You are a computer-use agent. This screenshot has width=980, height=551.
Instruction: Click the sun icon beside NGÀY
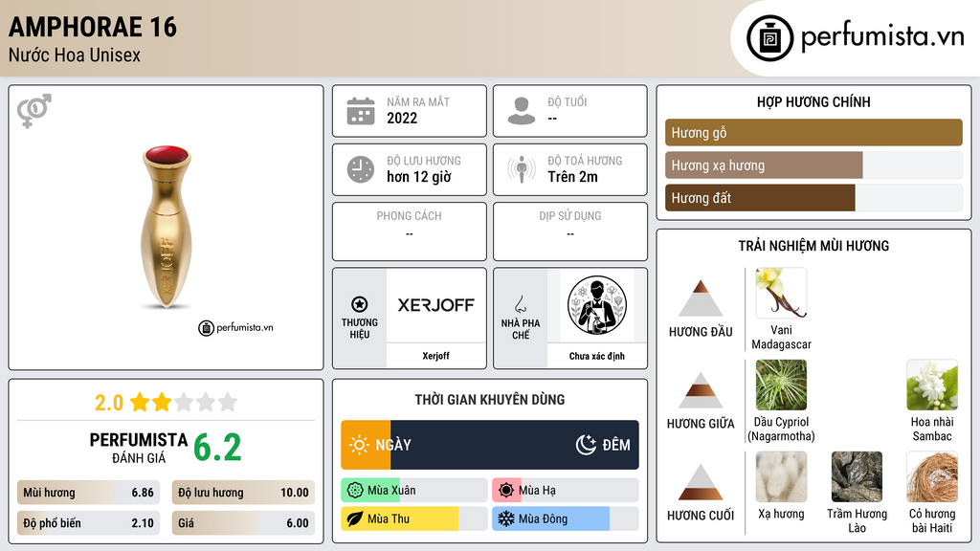point(360,445)
